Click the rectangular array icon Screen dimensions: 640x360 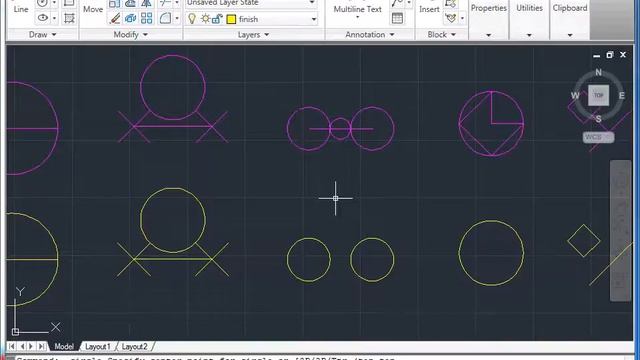click(x=147, y=18)
